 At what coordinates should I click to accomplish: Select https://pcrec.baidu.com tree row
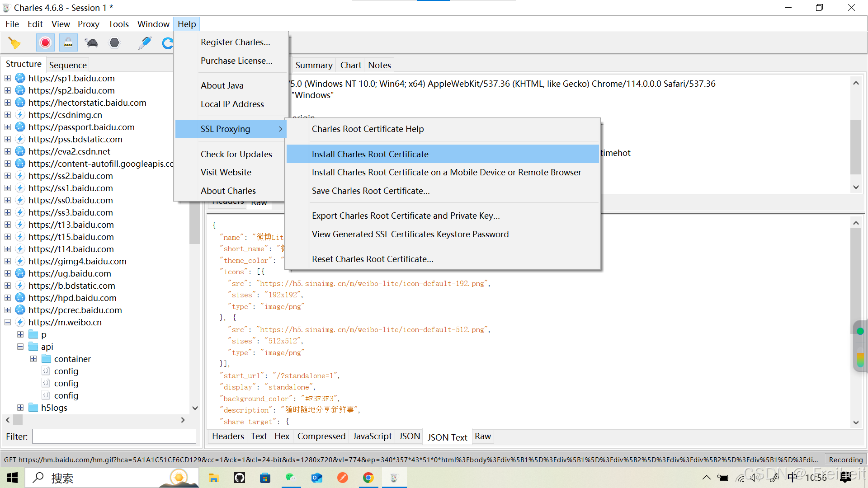(x=75, y=310)
